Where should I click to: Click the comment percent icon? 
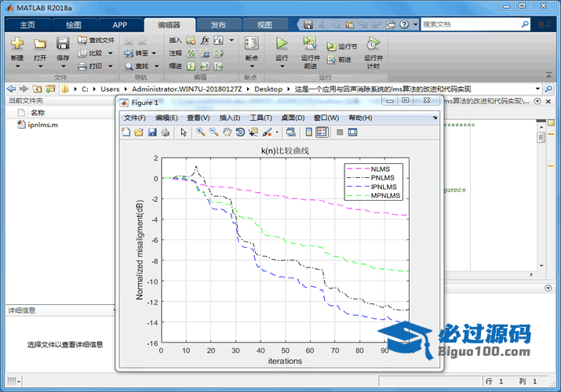[x=191, y=53]
